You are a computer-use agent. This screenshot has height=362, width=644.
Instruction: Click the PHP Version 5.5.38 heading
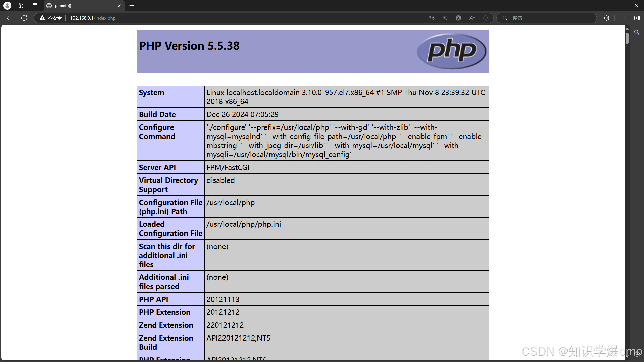tap(189, 46)
